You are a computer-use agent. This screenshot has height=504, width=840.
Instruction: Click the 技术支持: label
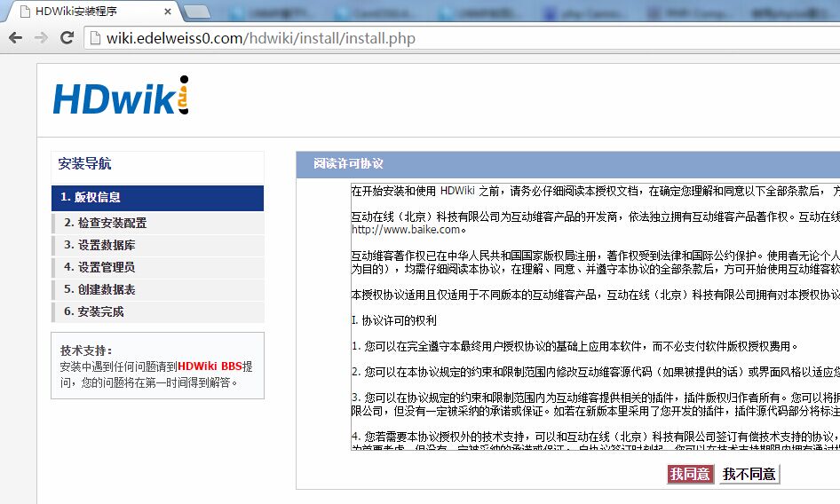[86, 350]
